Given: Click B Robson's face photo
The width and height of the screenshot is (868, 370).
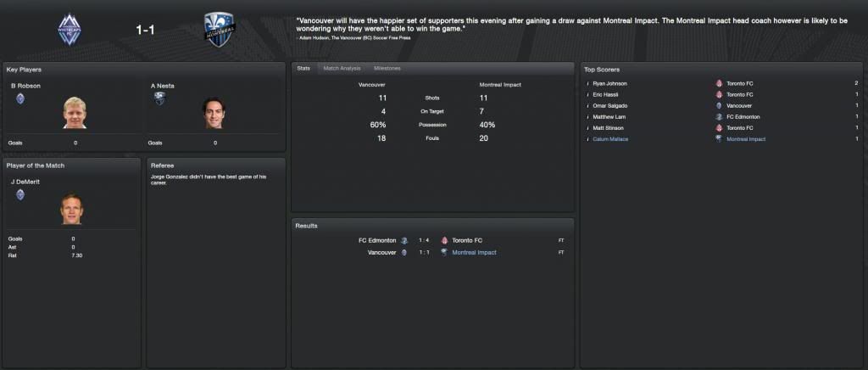Looking at the screenshot, I should tap(75, 113).
